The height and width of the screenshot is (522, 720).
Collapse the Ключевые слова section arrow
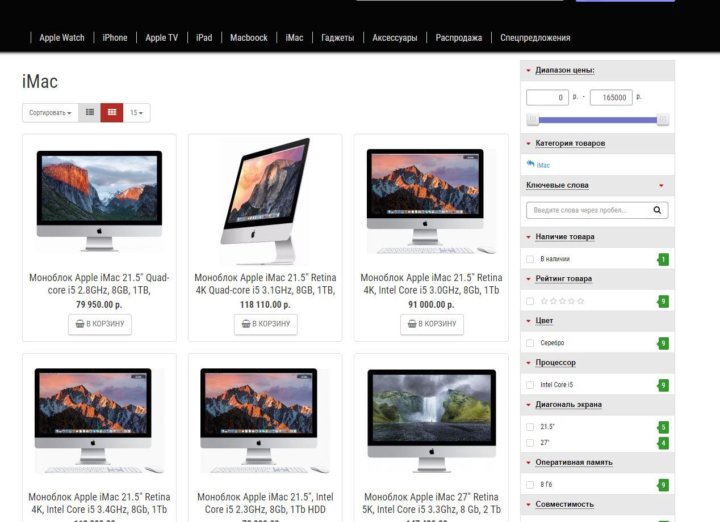click(661, 185)
